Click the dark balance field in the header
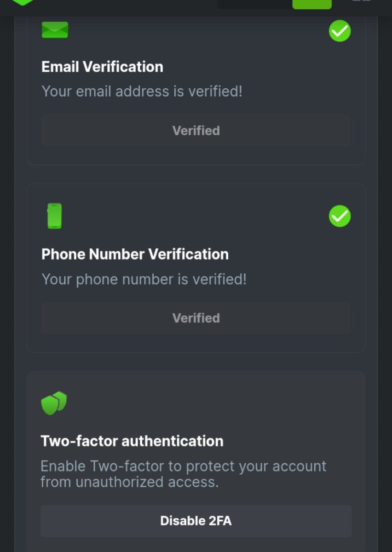 [254, 4]
